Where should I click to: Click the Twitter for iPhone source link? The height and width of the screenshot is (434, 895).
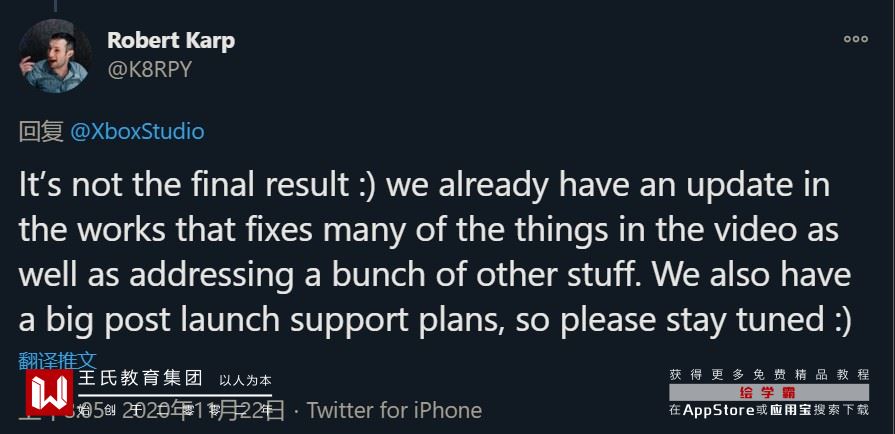394,410
